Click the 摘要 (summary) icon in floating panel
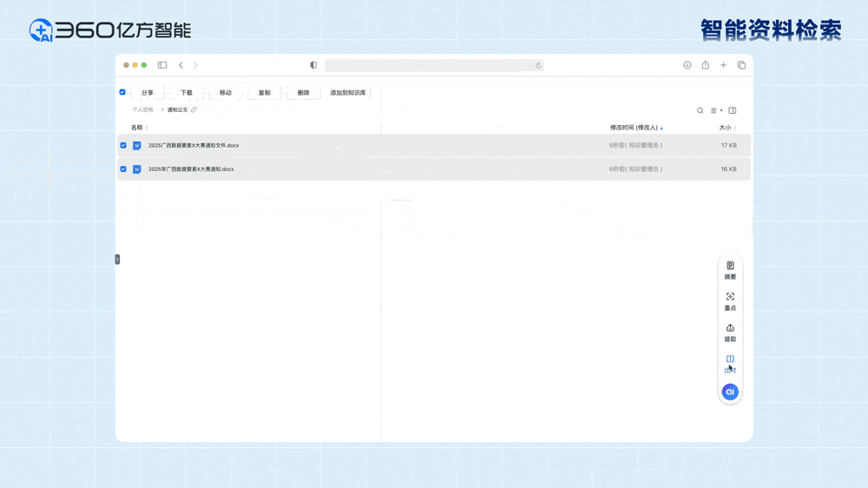Screen dimensions: 868x488 (730, 270)
